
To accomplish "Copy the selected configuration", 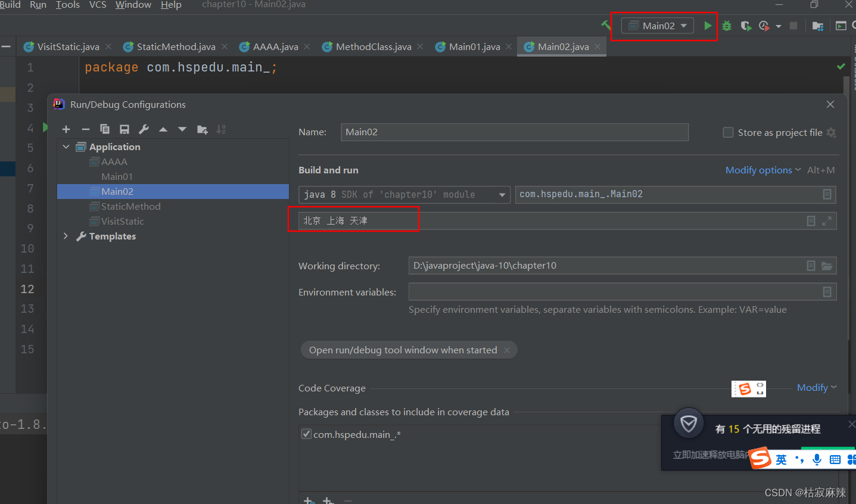I will tap(105, 129).
